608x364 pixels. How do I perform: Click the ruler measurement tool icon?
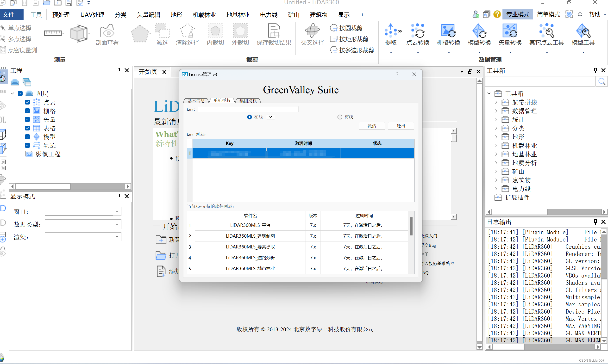click(52, 33)
